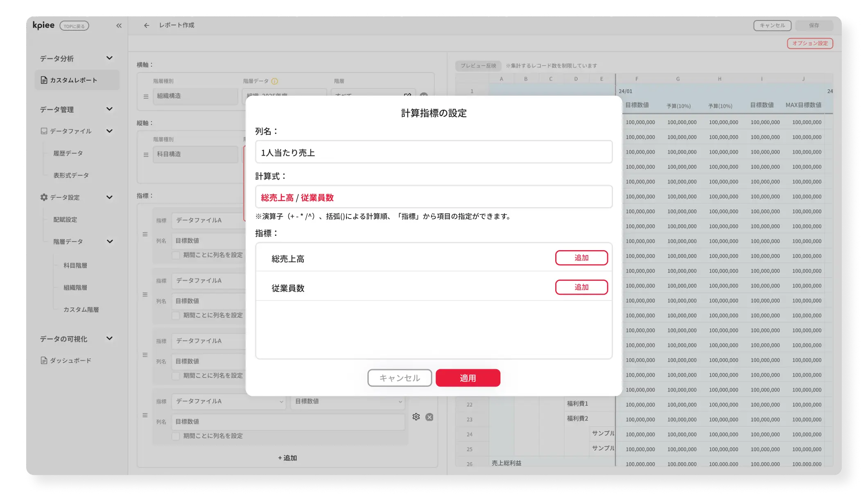Collapse the 階層データ tree chevron
Image resolution: width=868 pixels, height=495 pixels.
109,242
